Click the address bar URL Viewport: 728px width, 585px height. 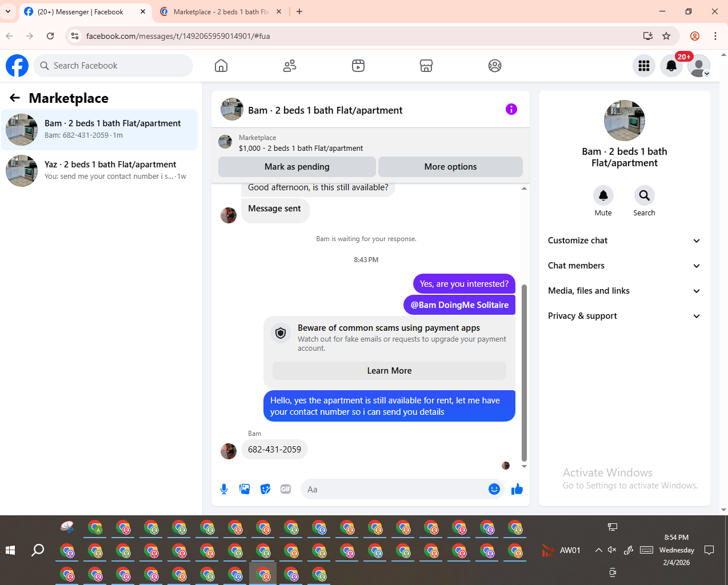click(x=178, y=36)
